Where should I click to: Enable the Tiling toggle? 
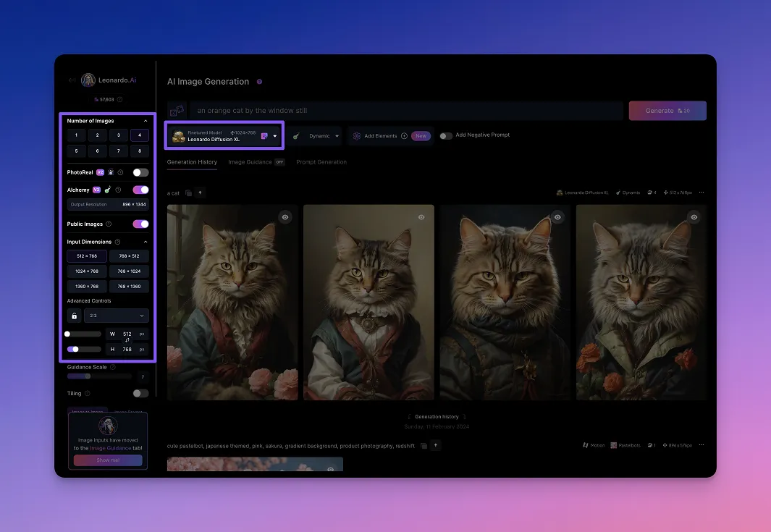pyautogui.click(x=140, y=393)
